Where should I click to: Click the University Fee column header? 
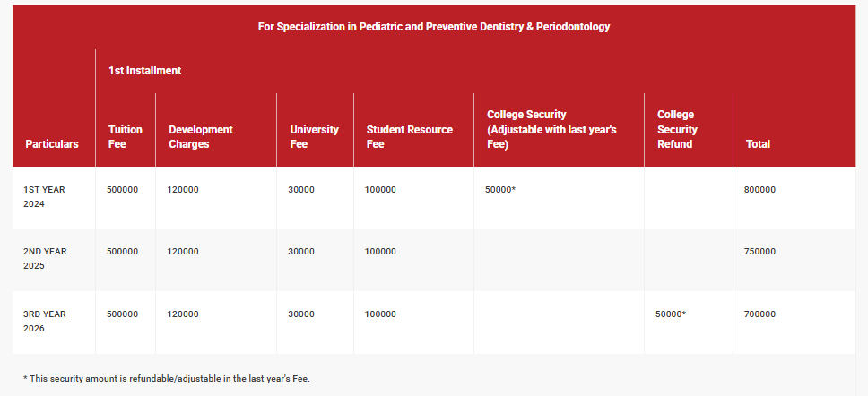click(x=315, y=136)
